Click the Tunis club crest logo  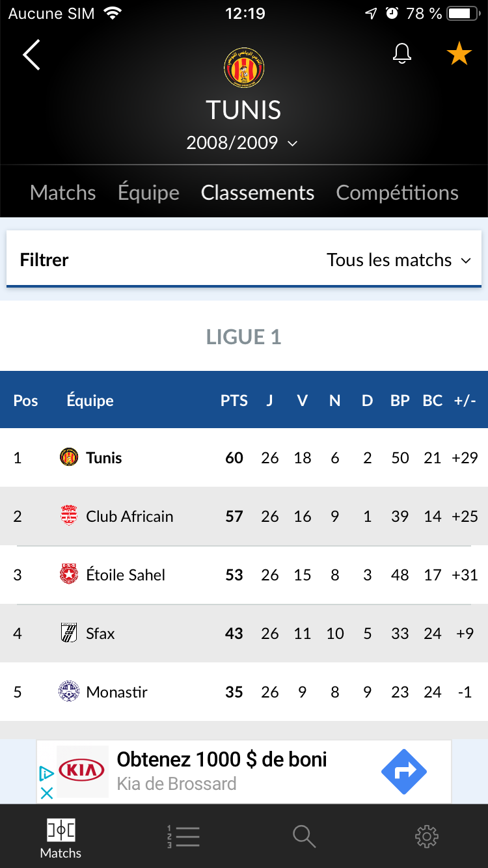(244, 68)
